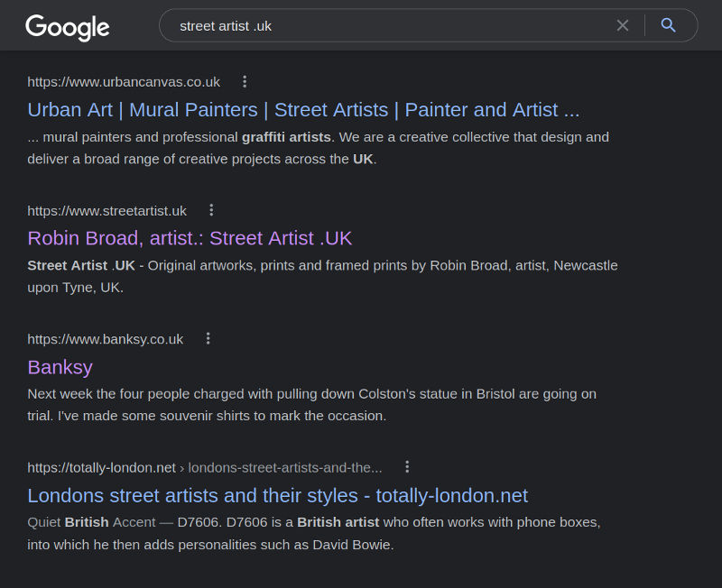Visit the 'Banksy' result title link
The width and height of the screenshot is (722, 588).
point(60,367)
